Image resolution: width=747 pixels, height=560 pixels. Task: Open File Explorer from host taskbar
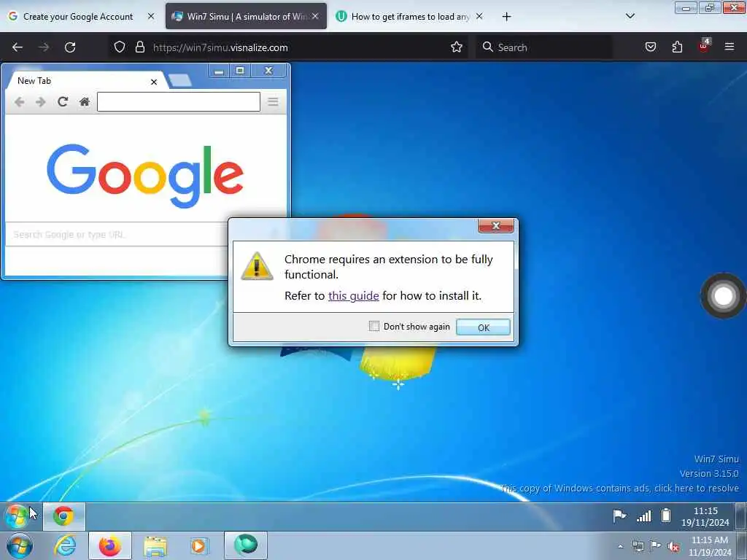click(x=155, y=546)
